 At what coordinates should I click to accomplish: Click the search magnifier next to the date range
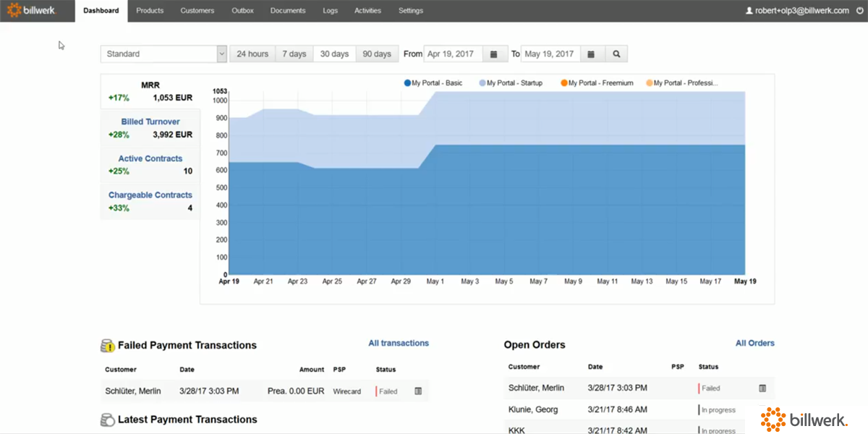[x=616, y=54]
